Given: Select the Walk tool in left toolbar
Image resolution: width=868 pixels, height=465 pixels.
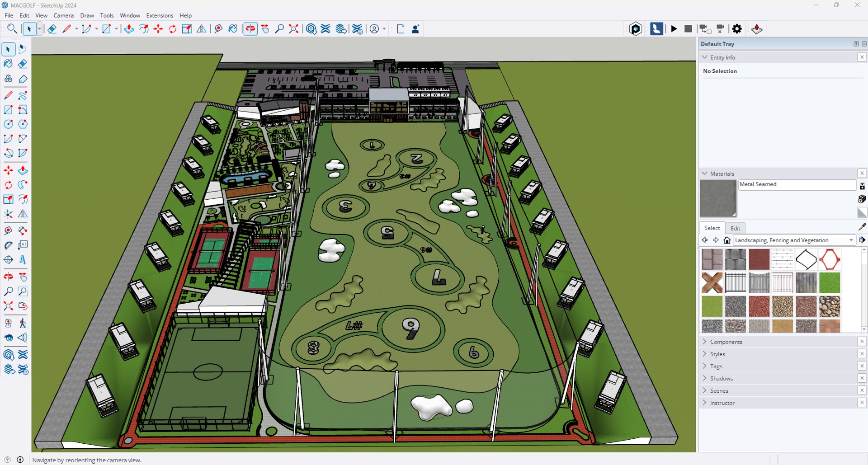Looking at the screenshot, I should pyautogui.click(x=23, y=323).
